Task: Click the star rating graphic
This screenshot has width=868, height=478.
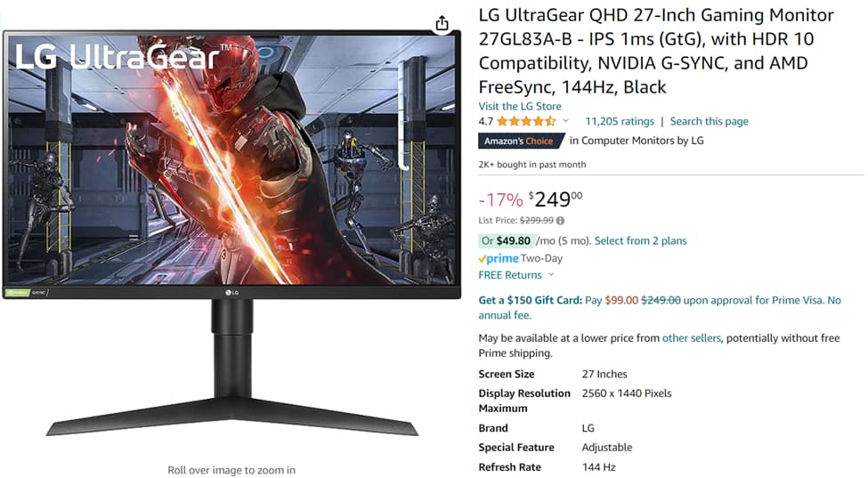Action: [526, 121]
